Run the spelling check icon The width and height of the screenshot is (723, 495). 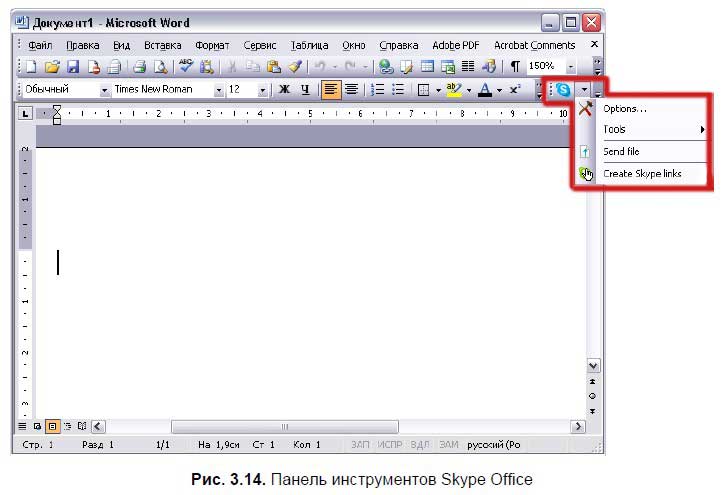pos(185,67)
